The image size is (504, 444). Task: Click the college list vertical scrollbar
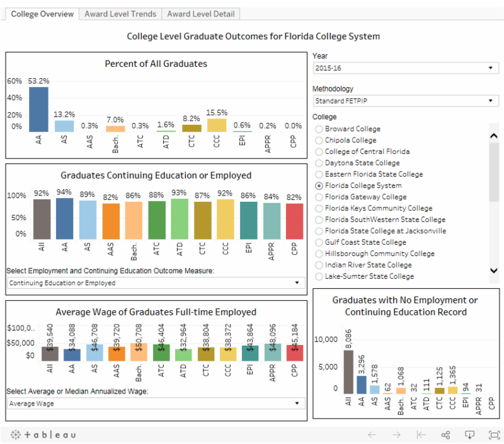[494, 172]
